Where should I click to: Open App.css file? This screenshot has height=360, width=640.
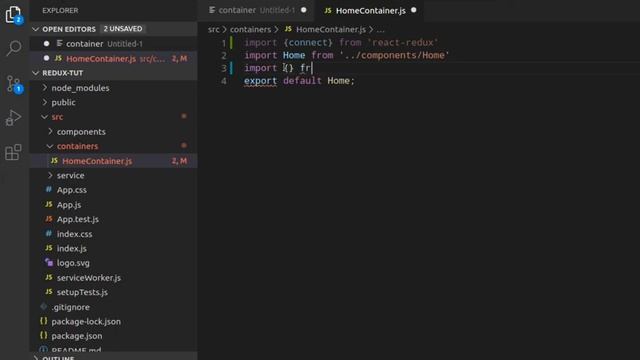[x=71, y=190]
